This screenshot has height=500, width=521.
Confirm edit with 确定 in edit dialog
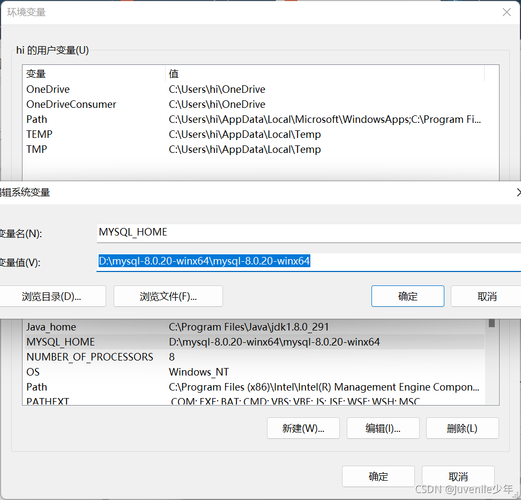[408, 296]
